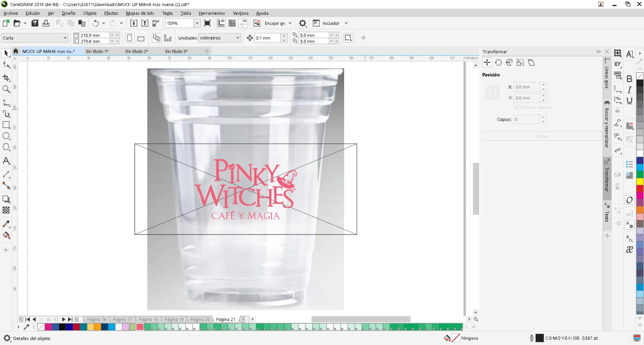Toggle show grid button
The width and height of the screenshot is (644, 345).
tap(232, 23)
